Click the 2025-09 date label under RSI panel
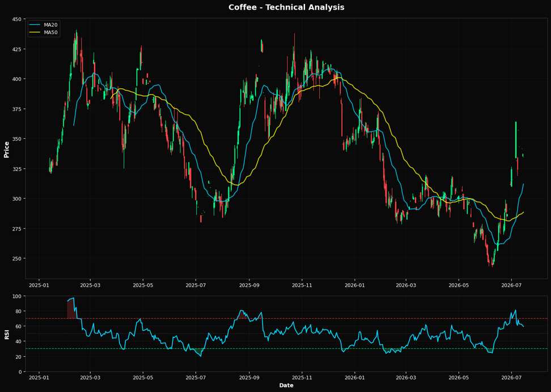The height and width of the screenshot is (392, 551). pos(249,378)
